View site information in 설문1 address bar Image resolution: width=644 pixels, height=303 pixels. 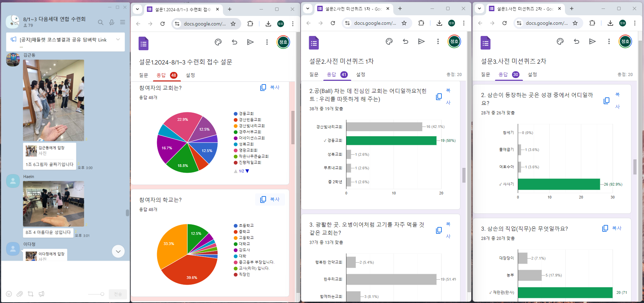(x=177, y=24)
